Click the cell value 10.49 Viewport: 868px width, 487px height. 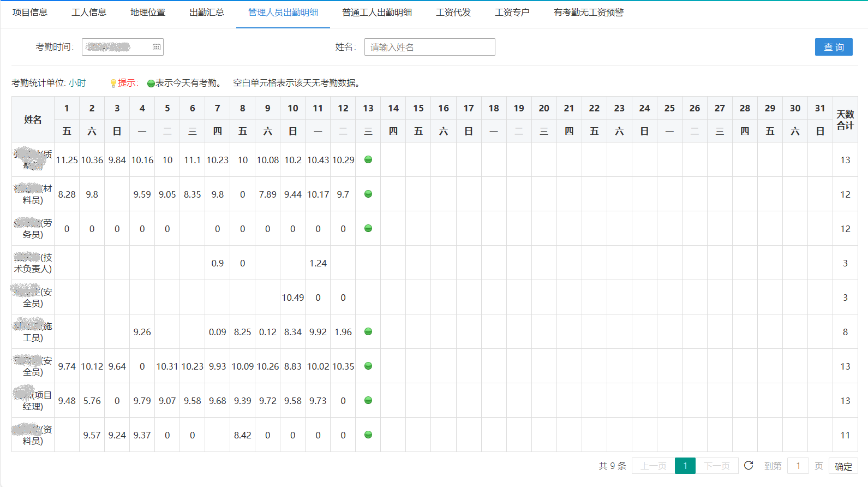tap(293, 298)
